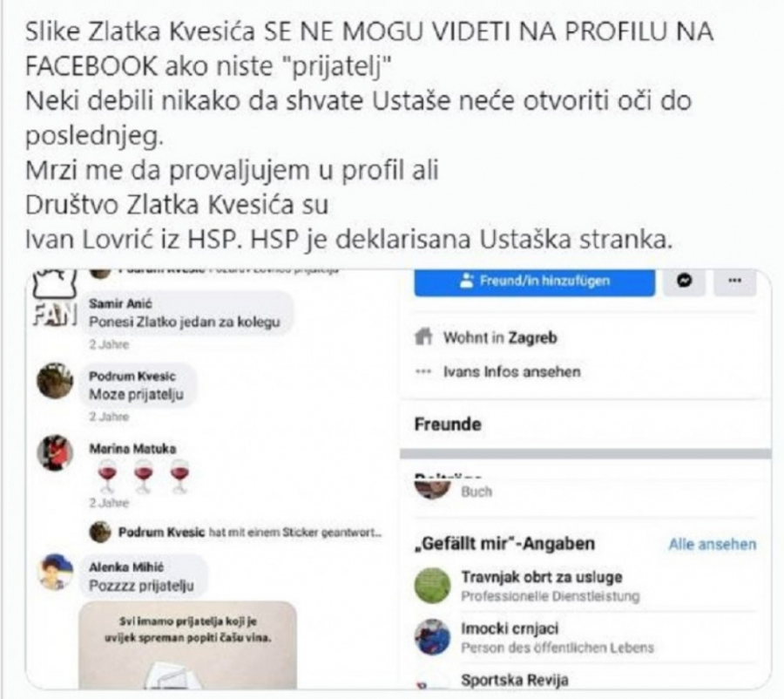Open Messenger chat icon

tap(684, 282)
